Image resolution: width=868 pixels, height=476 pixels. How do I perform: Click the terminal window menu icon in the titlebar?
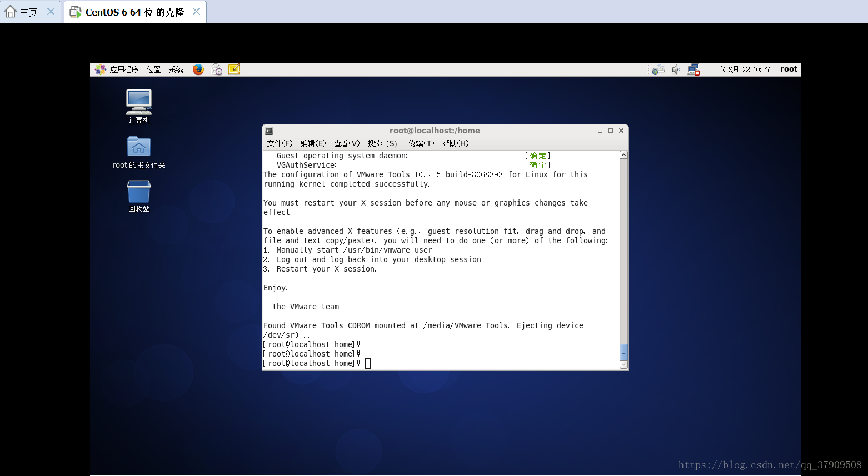point(269,131)
